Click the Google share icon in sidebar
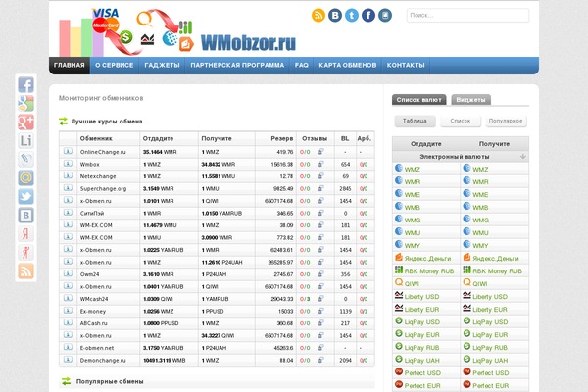 (x=25, y=103)
